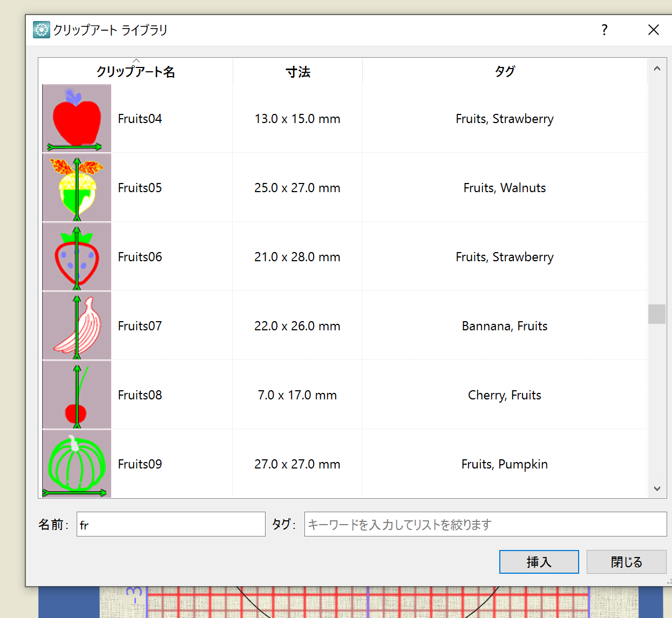This screenshot has width=672, height=618.
Task: Select the Fruits05 walnut clipart thumbnail
Action: pos(77,187)
